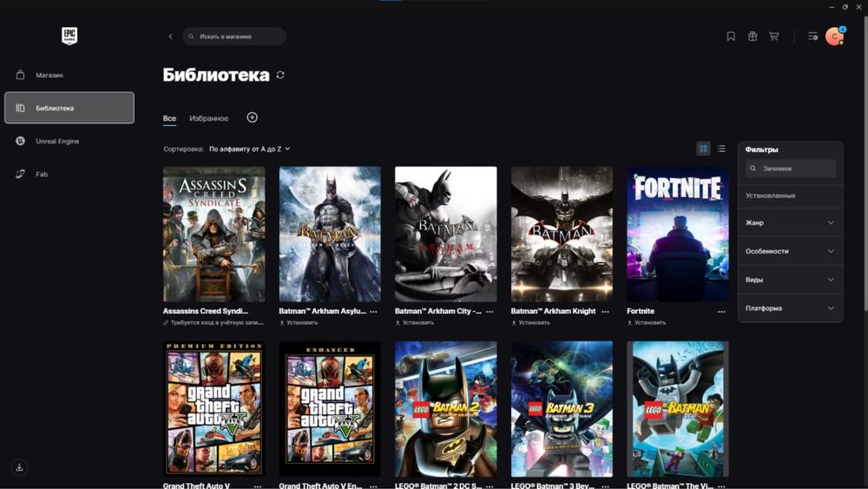
Task: Open the shopping cart icon
Action: click(774, 36)
